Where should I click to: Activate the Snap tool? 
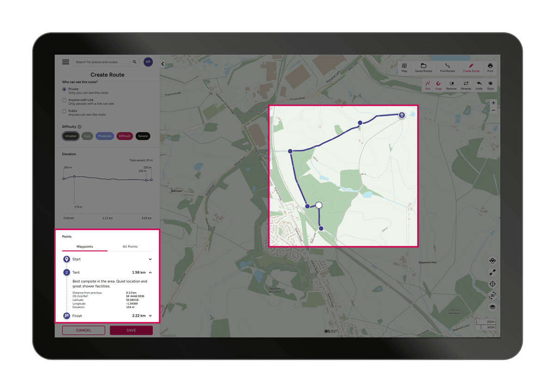pyautogui.click(x=438, y=85)
